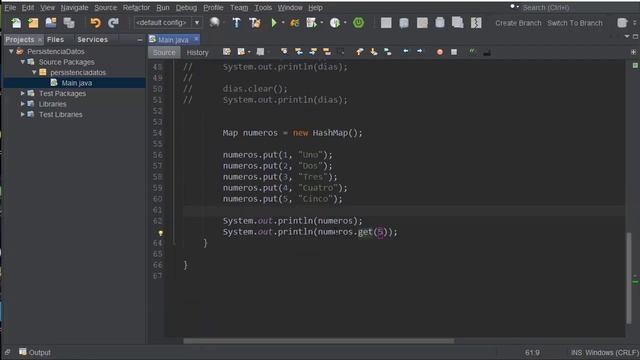Click the Save All toolbar icon
This screenshot has width=640, height=360.
click(69, 23)
